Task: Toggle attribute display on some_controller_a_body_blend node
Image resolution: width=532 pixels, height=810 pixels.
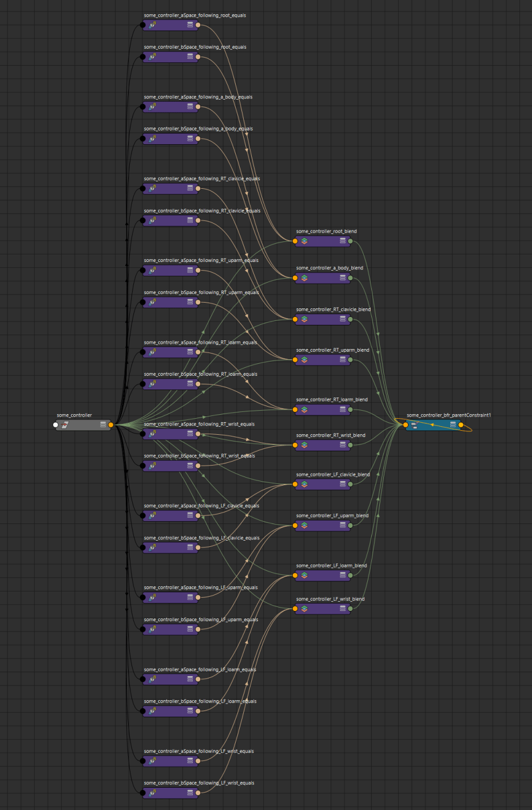Action: (342, 277)
